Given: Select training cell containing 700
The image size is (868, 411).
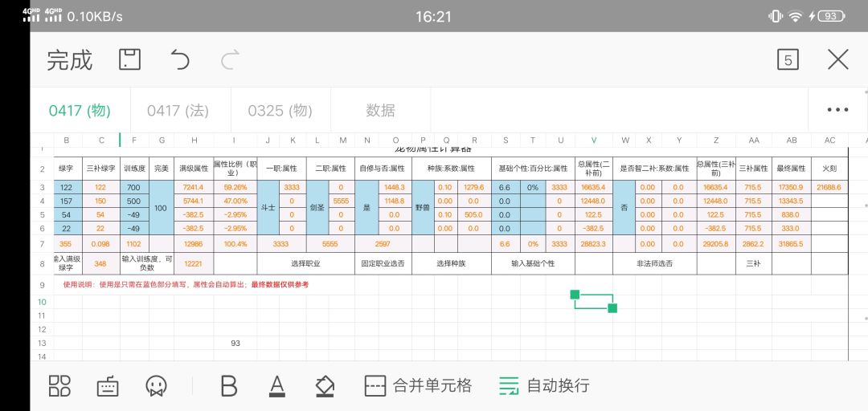Looking at the screenshot, I should click(x=134, y=188).
